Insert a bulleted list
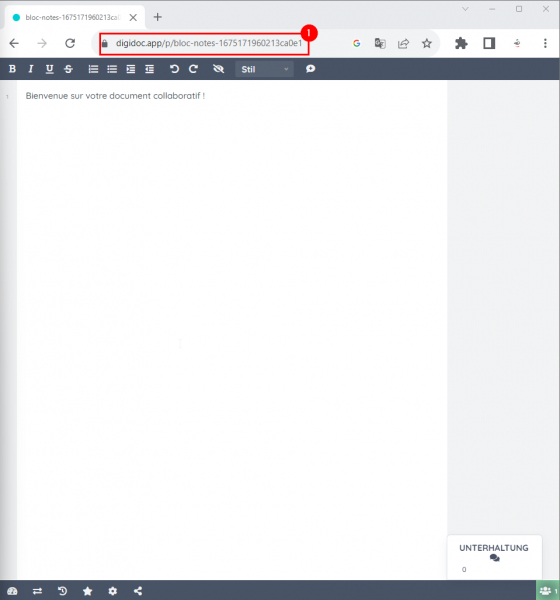 [x=112, y=69]
